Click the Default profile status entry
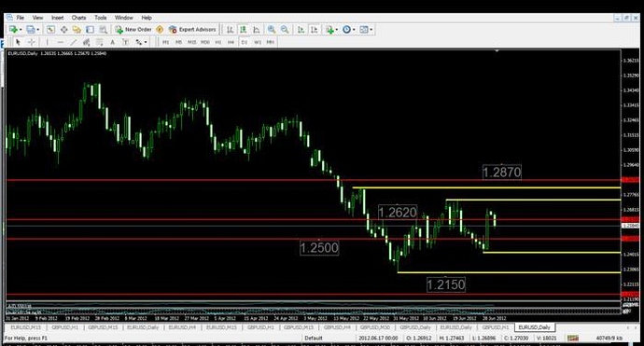Image resolution: width=644 pixels, height=346 pixels. pos(314,338)
